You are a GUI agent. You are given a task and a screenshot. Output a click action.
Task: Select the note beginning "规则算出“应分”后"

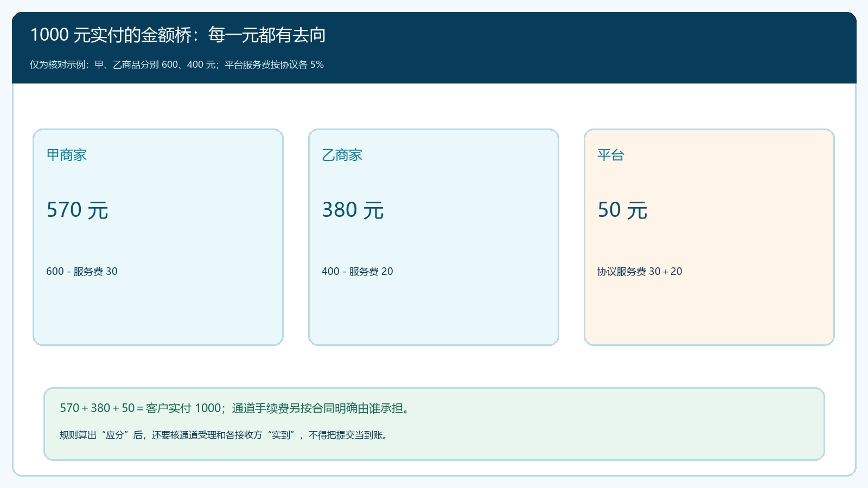(x=225, y=435)
